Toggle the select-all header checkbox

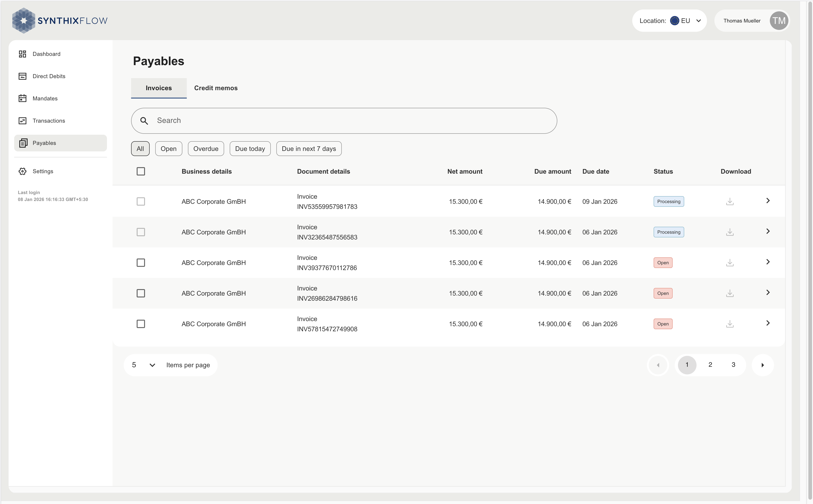click(141, 171)
